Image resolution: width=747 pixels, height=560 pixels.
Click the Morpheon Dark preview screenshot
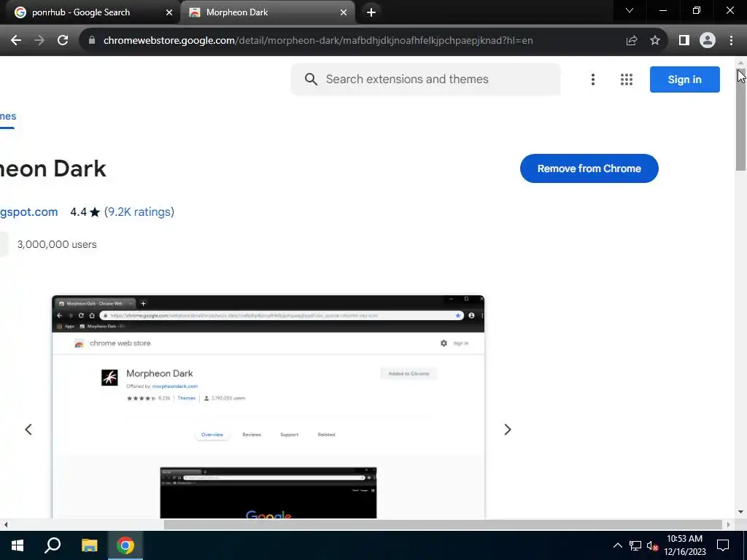[268, 407]
